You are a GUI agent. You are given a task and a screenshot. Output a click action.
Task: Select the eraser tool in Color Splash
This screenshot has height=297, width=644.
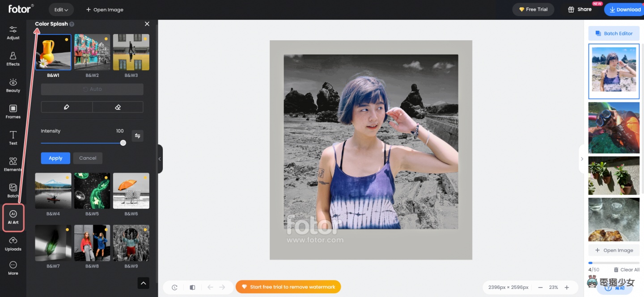[118, 107]
